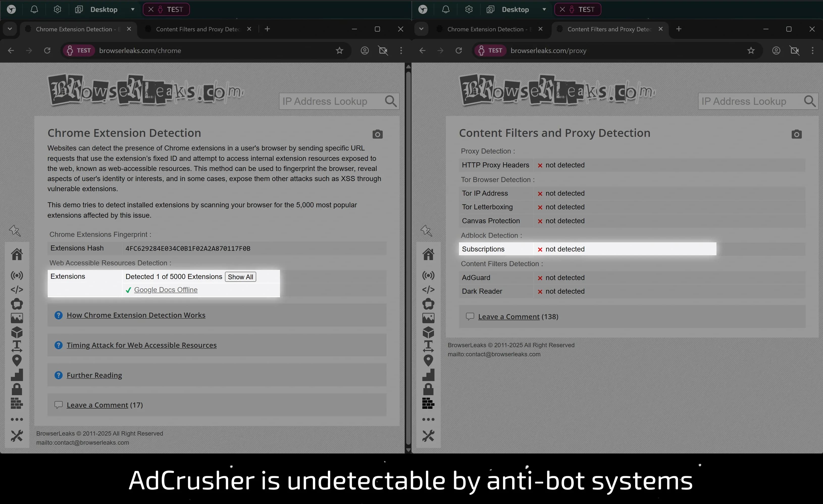Click the camera screenshot icon beside Chrome Extension Detection
The height and width of the screenshot is (504, 823).
pyautogui.click(x=377, y=134)
